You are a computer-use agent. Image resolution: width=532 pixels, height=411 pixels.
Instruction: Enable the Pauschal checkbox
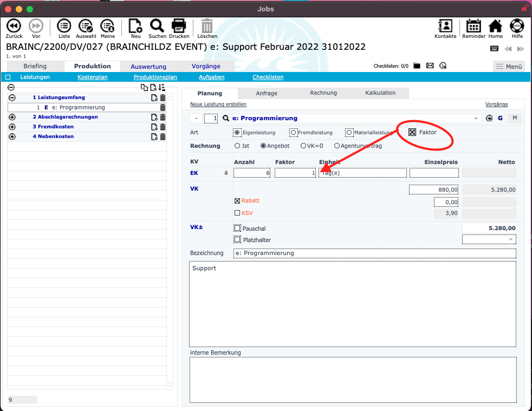(237, 229)
